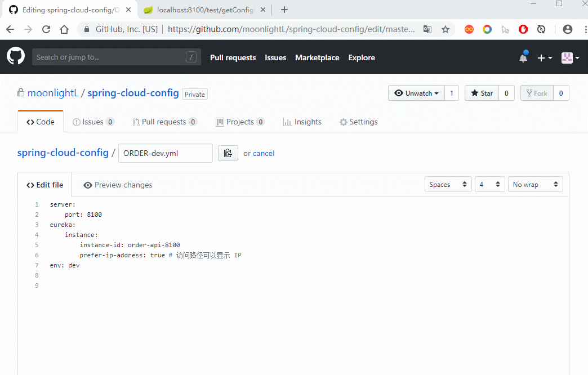588x375 pixels.
Task: Click the moonlightL owner link
Action: point(53,93)
